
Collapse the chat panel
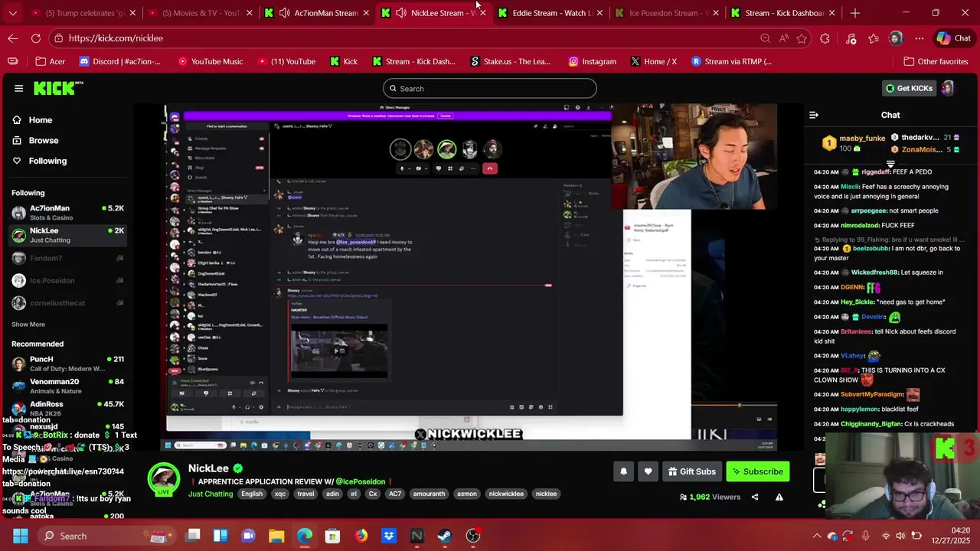814,115
